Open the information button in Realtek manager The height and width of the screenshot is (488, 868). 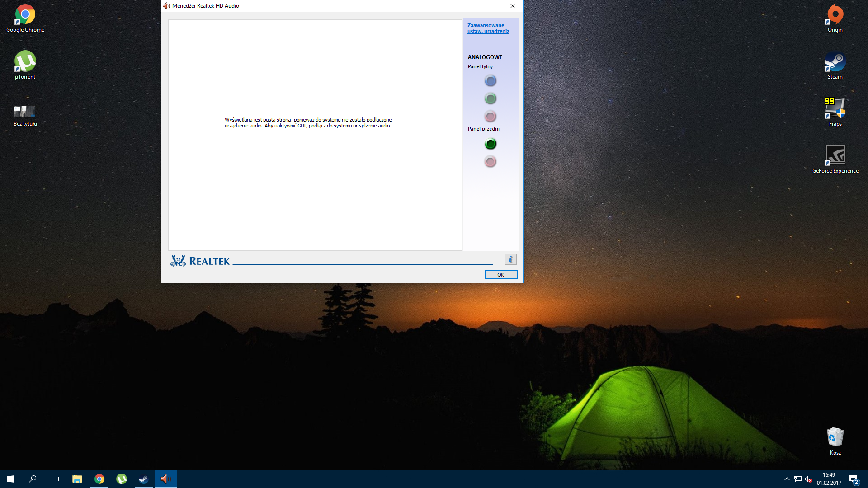pyautogui.click(x=510, y=259)
